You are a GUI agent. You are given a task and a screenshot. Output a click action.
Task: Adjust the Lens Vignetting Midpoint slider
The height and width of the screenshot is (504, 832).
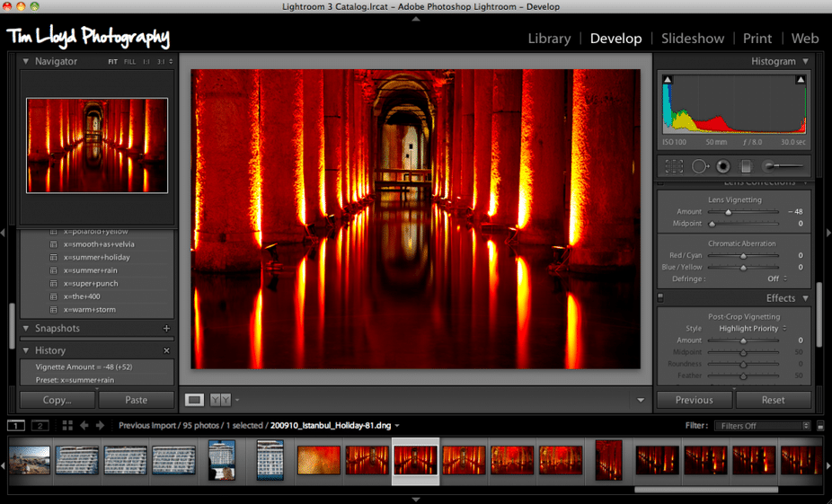(x=713, y=224)
